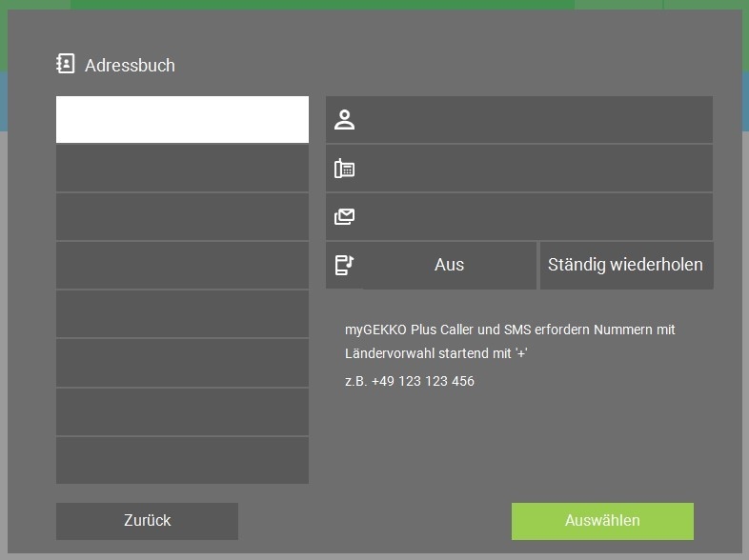Click the telephone number input field
Image resolution: width=749 pixels, height=560 pixels.
[519, 169]
